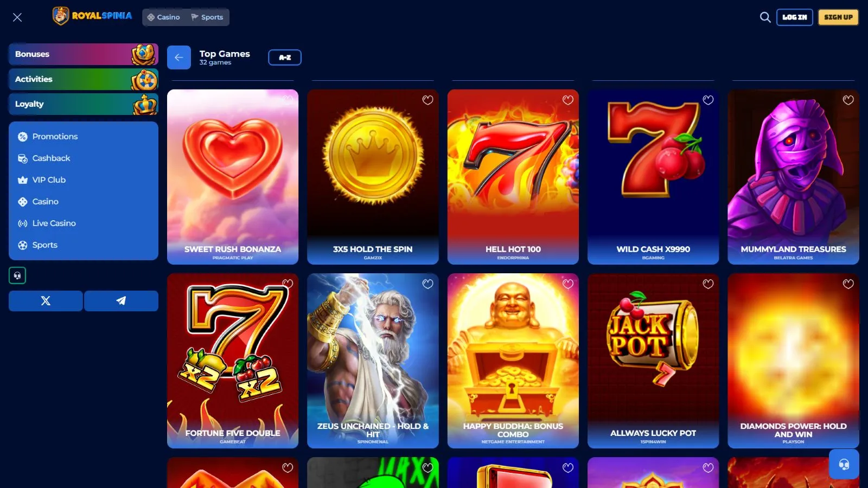Screen dimensions: 868x488
Task: Click the Log In button
Action: pos(795,17)
